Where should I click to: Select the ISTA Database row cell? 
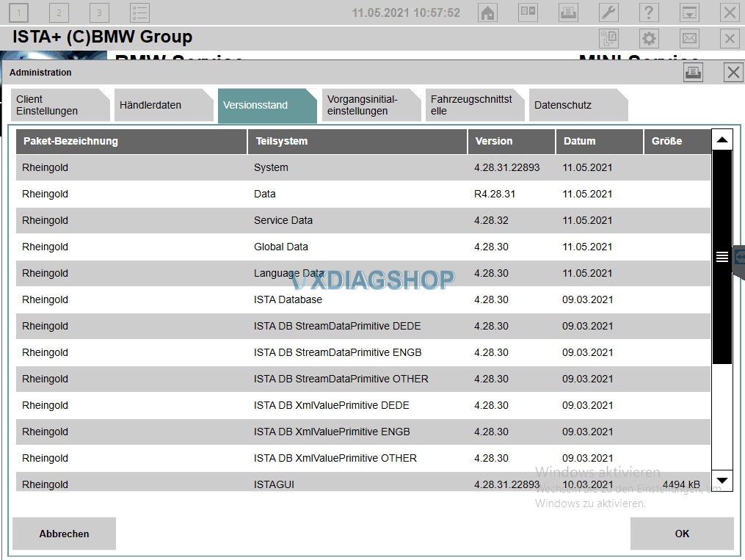pyautogui.click(x=288, y=299)
